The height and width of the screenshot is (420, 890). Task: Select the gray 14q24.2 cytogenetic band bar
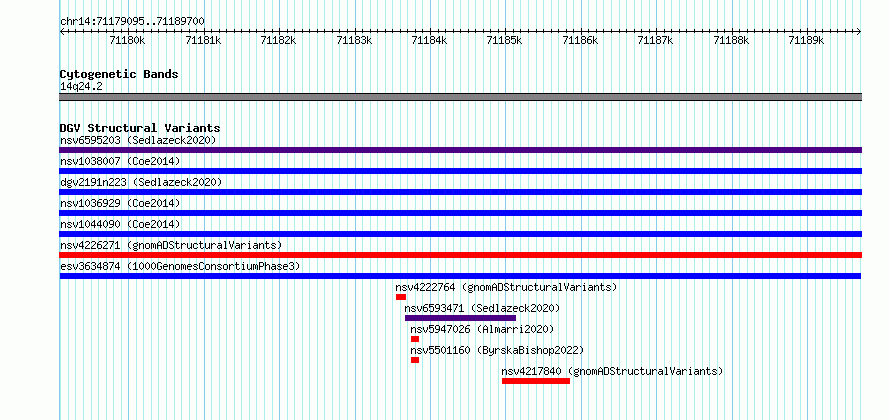pos(460,97)
